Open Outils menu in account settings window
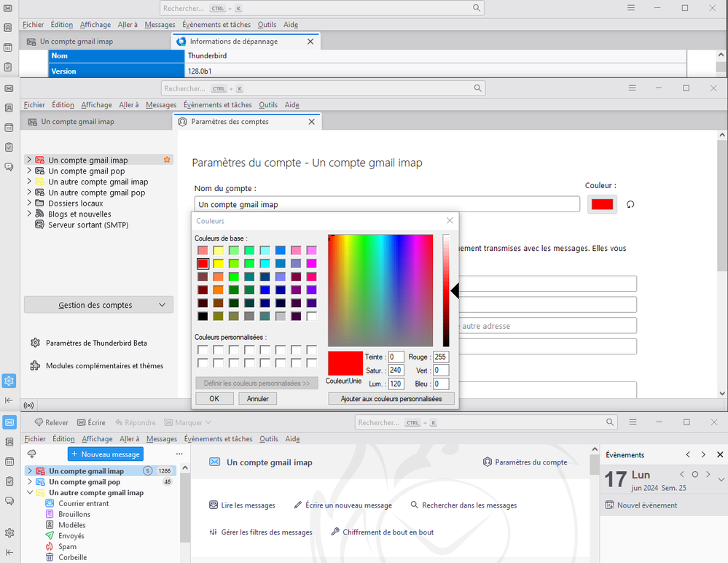This screenshot has height=563, width=728. [268, 104]
